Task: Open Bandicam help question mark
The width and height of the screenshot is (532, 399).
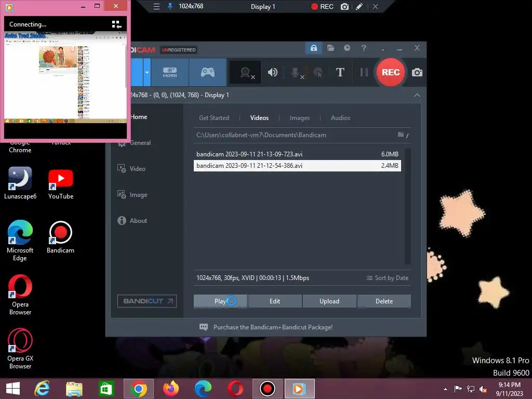Action: pyautogui.click(x=364, y=48)
